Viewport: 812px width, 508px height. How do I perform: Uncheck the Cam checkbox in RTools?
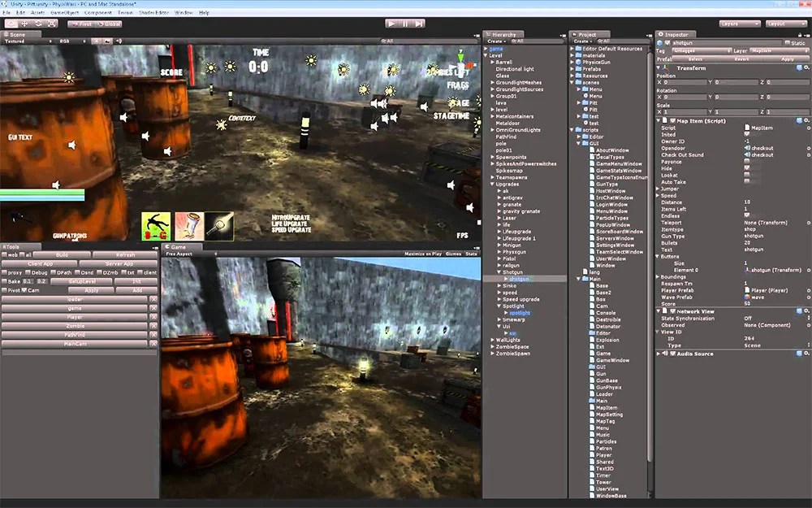point(24,290)
